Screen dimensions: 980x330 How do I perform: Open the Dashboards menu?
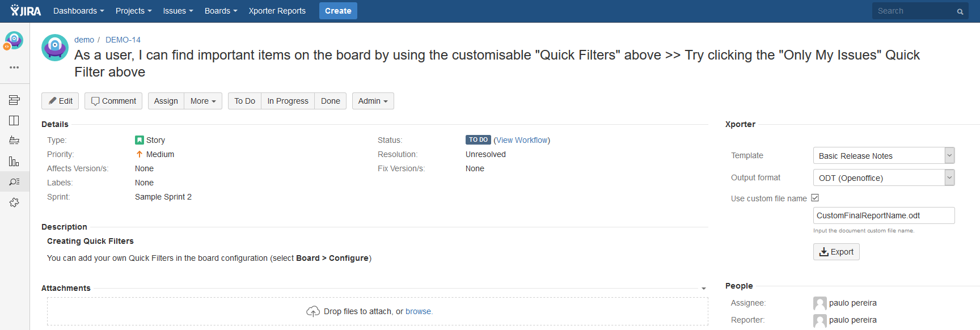pos(78,11)
